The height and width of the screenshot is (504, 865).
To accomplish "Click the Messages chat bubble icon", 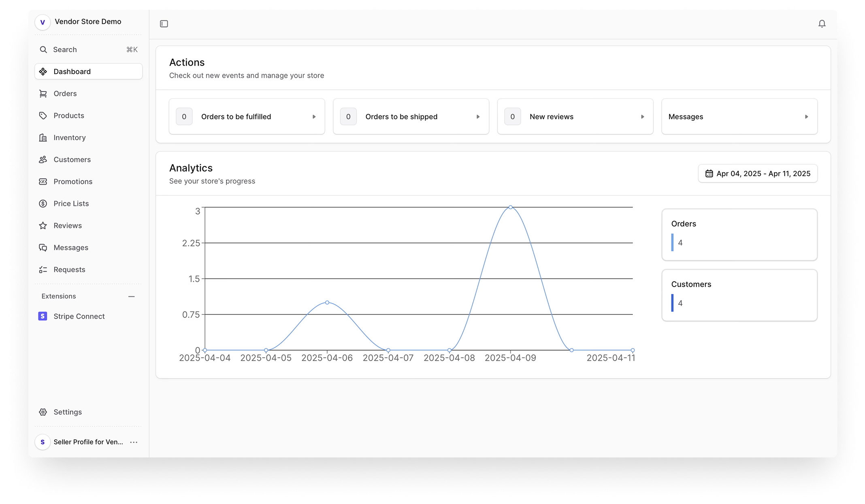I will [x=43, y=248].
